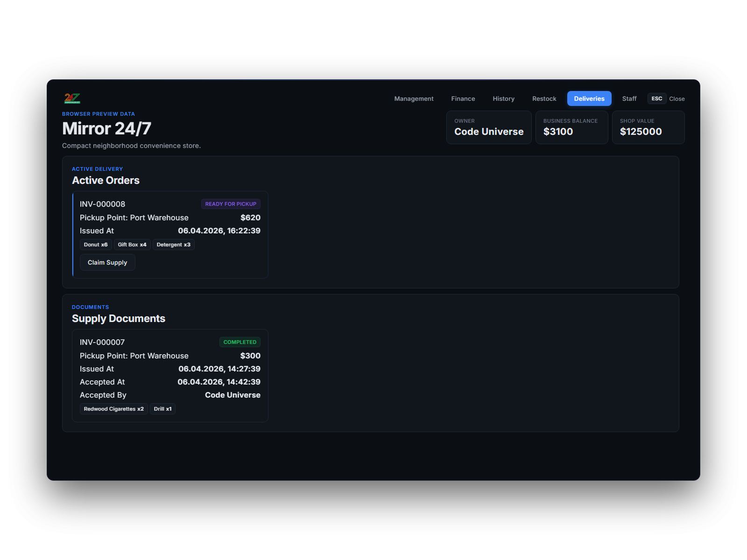The image size is (747, 560).
Task: Click Pickup Point of INV-000008 order
Action: click(134, 217)
